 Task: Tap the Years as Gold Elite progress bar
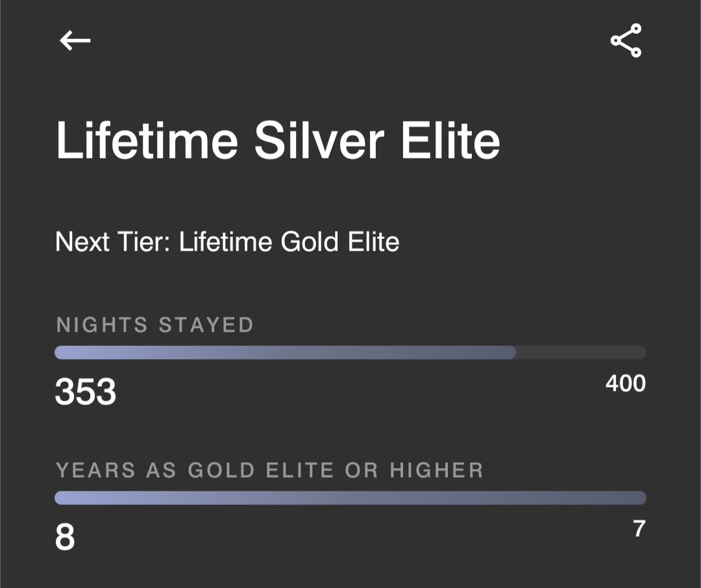(350, 498)
